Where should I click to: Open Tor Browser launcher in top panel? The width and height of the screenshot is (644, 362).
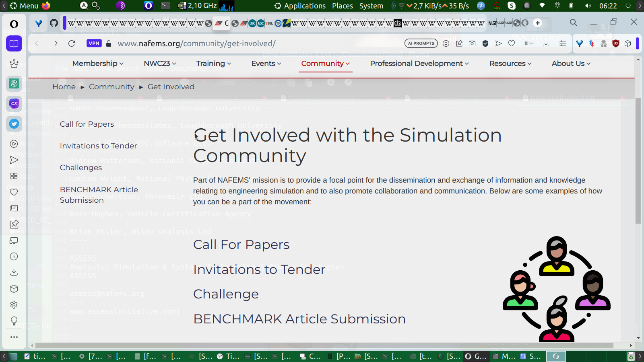point(121,6)
